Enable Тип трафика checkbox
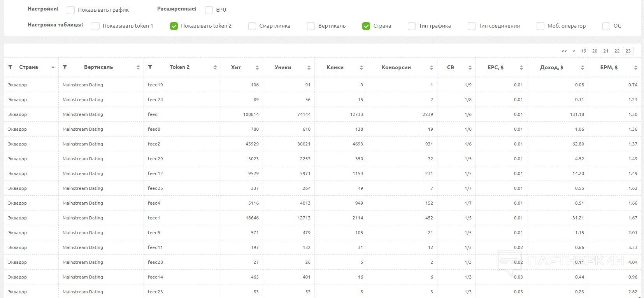This screenshot has height=298, width=644. [412, 26]
